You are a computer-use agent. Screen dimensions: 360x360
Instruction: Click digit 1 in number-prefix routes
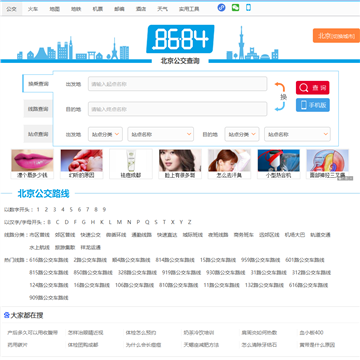point(38,210)
